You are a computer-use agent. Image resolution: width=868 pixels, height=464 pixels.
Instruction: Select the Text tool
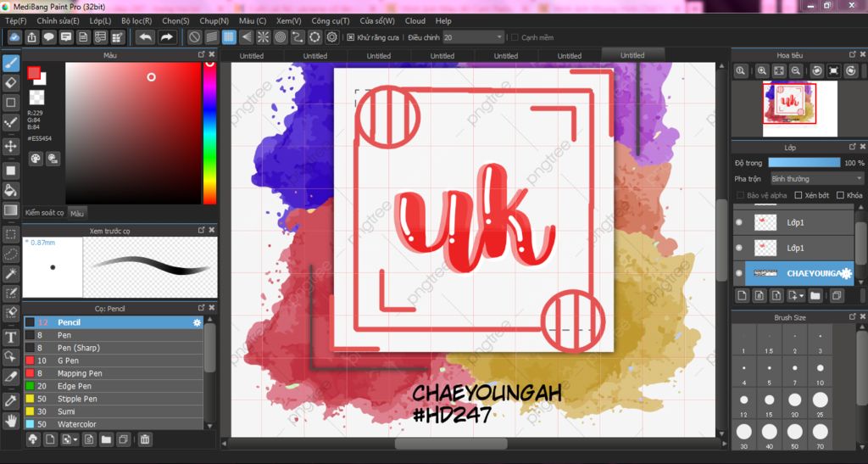pos(10,338)
